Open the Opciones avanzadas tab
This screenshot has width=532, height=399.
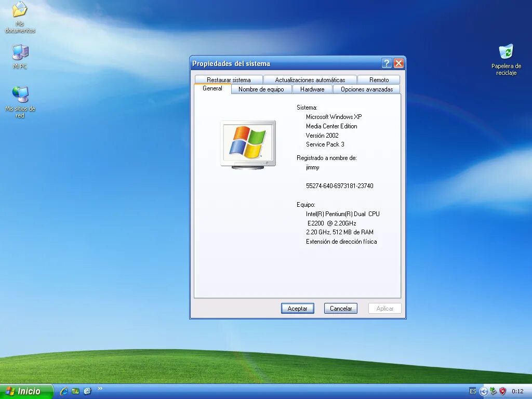pos(367,89)
